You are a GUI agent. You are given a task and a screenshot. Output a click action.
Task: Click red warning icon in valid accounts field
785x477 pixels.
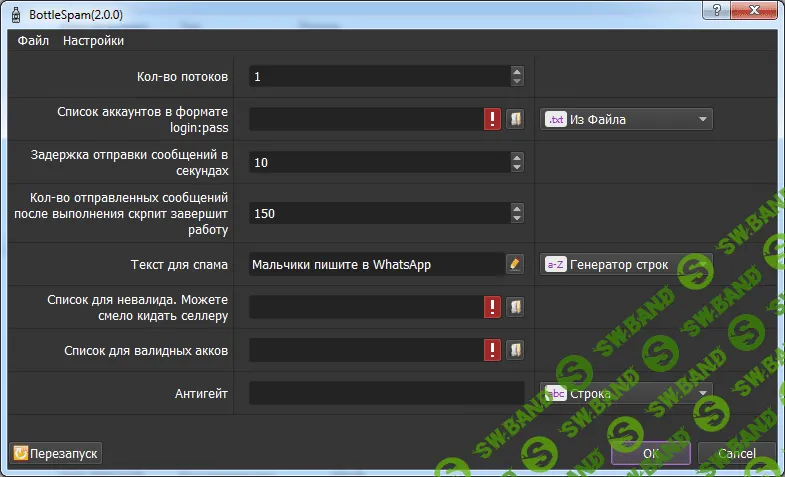[x=492, y=350]
